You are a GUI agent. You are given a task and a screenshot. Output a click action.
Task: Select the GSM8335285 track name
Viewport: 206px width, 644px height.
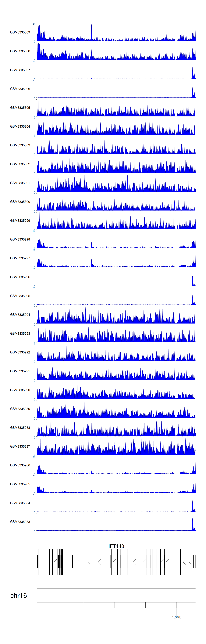tap(20, 484)
